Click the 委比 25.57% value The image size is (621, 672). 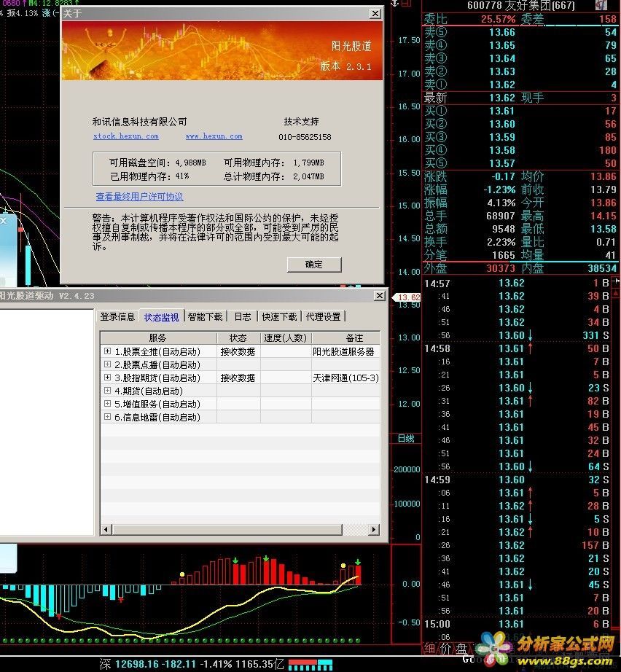(498, 19)
